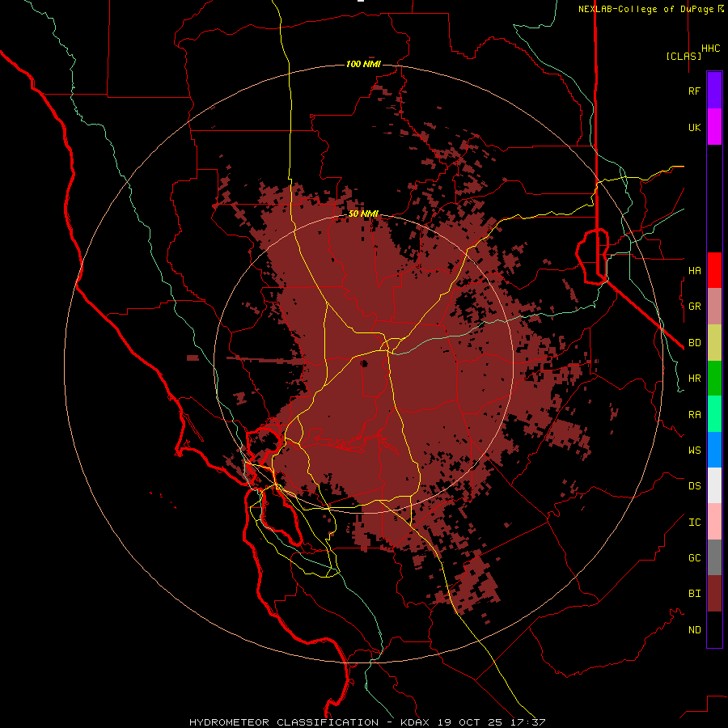
Task: Click the 50 NMI range ring label
Action: pos(363,214)
